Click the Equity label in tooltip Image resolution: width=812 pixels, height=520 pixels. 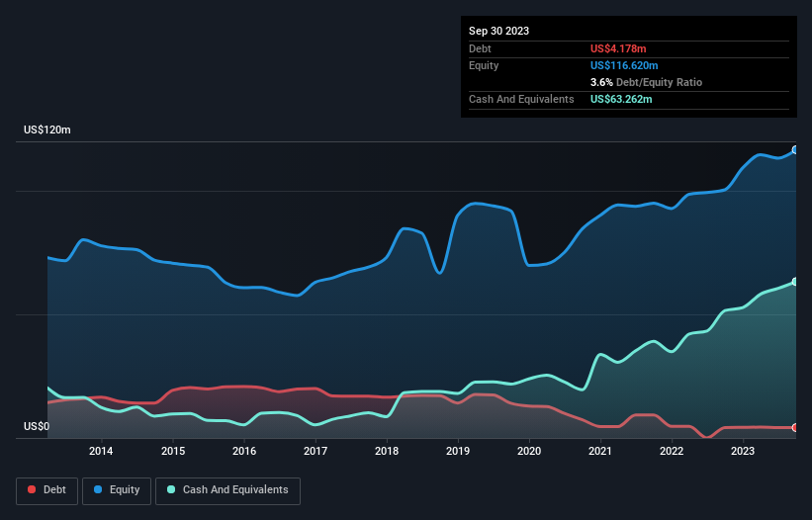484,65
